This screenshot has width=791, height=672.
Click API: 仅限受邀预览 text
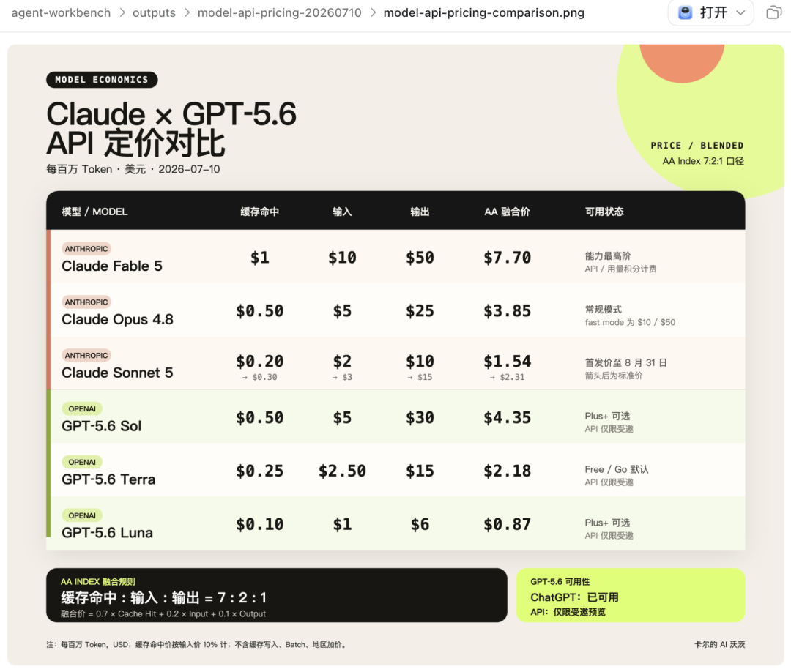click(x=568, y=612)
